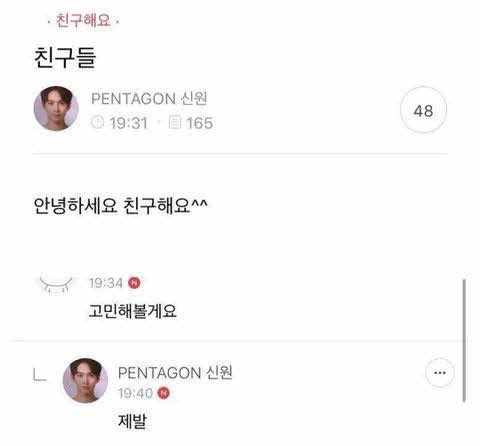
Task: Open the 친구해요 board category link
Action: (83, 20)
